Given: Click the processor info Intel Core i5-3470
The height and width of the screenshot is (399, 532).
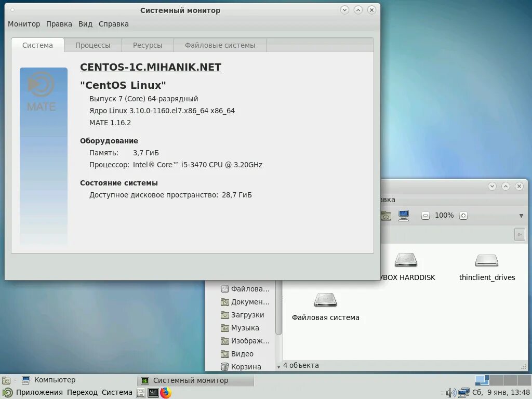Looking at the screenshot, I should (197, 165).
